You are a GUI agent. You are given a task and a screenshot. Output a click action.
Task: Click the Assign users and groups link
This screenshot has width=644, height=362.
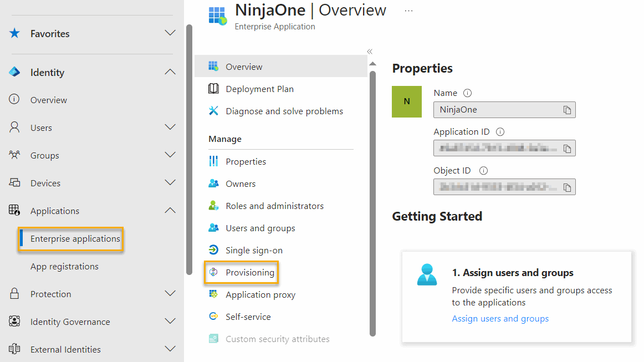(500, 318)
